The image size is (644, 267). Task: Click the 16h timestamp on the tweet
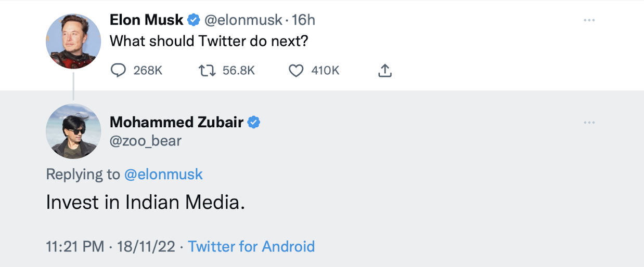(x=304, y=20)
